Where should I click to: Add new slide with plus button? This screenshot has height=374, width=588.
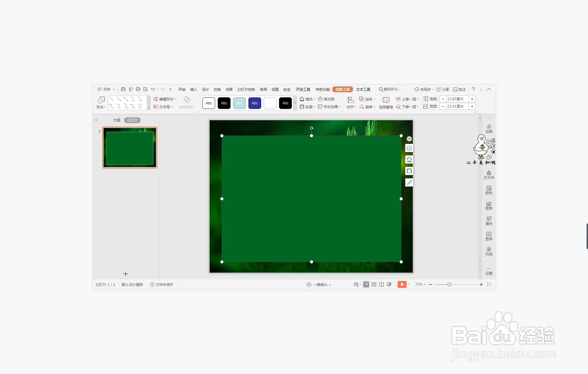point(126,274)
